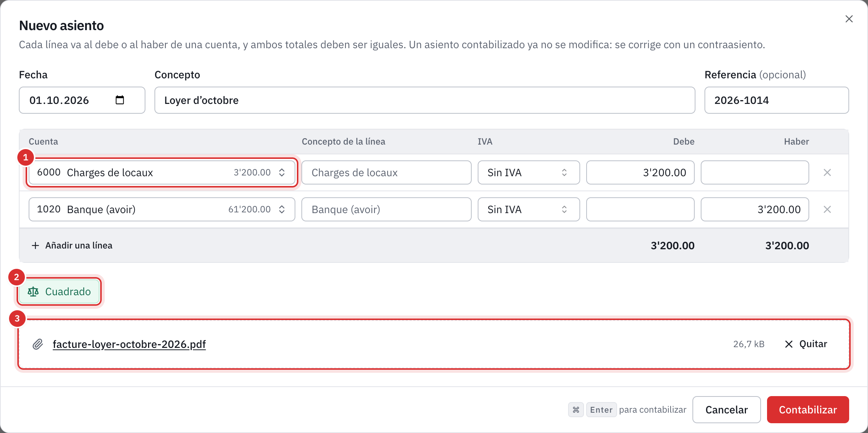The image size is (868, 433).
Task: Click line concept field Charges de locaux
Action: point(386,172)
